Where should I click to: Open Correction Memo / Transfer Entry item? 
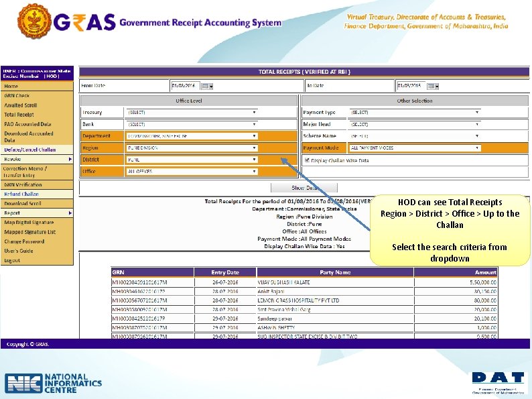click(x=37, y=172)
